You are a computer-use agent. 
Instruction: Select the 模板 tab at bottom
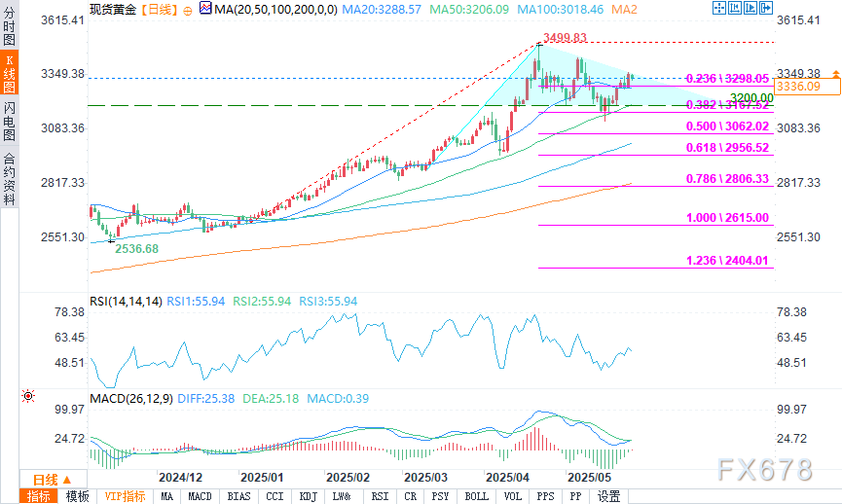[x=78, y=496]
